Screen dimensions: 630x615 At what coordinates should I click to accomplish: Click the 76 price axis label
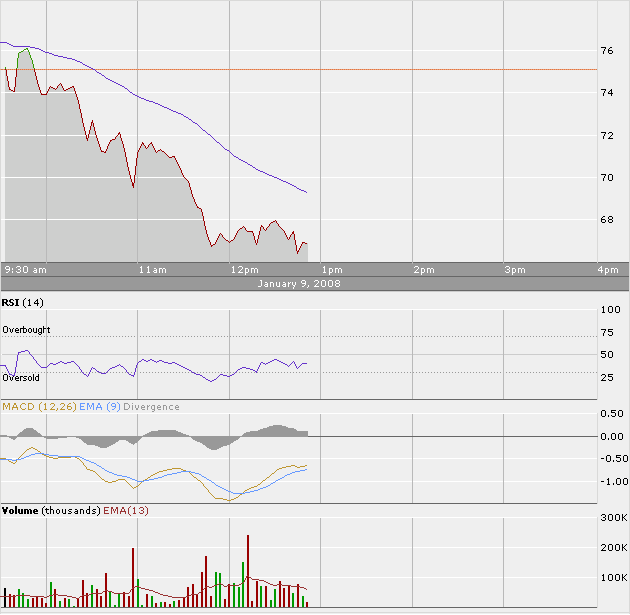pos(606,50)
